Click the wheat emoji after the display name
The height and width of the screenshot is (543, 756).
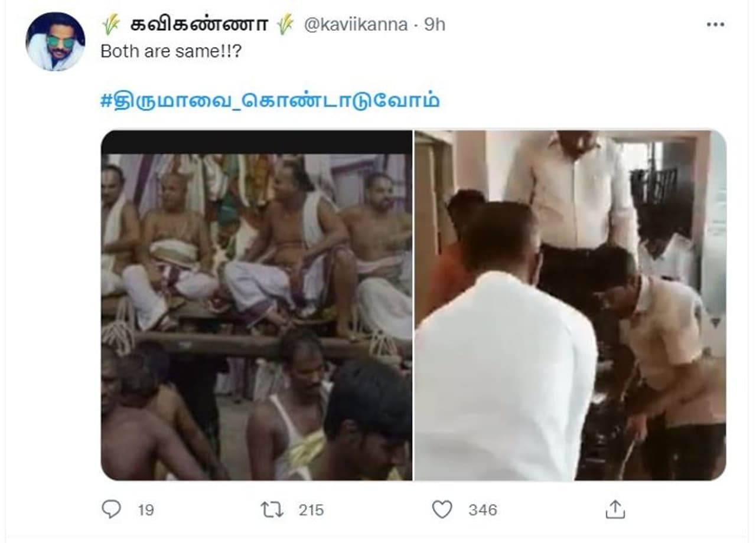[x=286, y=24]
